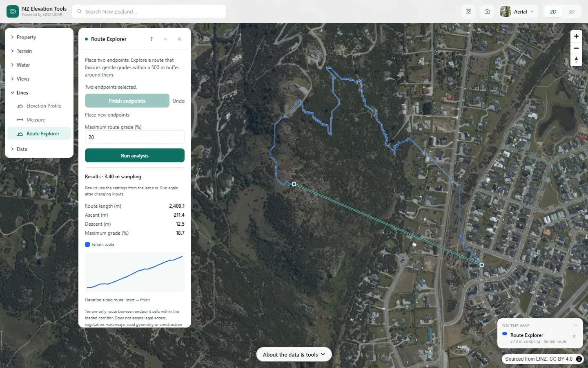Close the Route Explorer panel
This screenshot has width=588, height=368.
[179, 39]
